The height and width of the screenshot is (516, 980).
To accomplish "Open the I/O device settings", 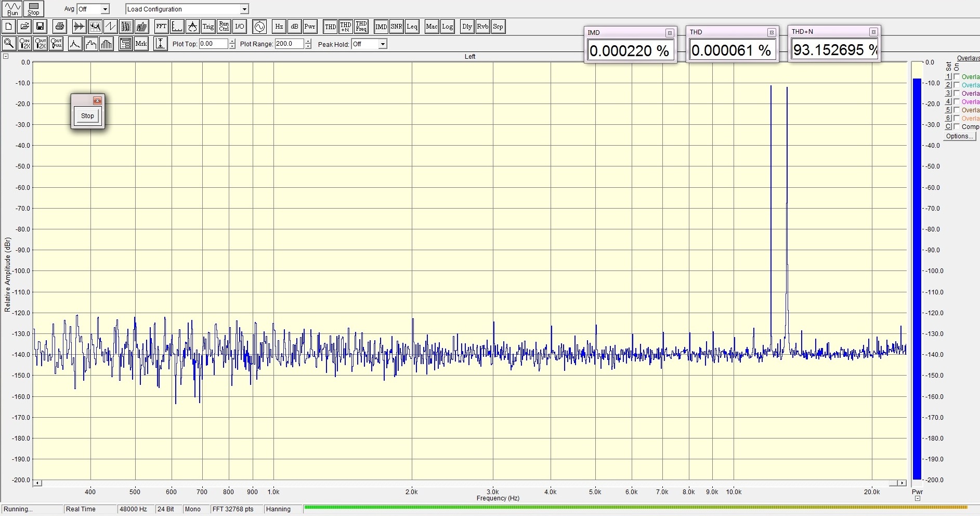I will point(239,27).
